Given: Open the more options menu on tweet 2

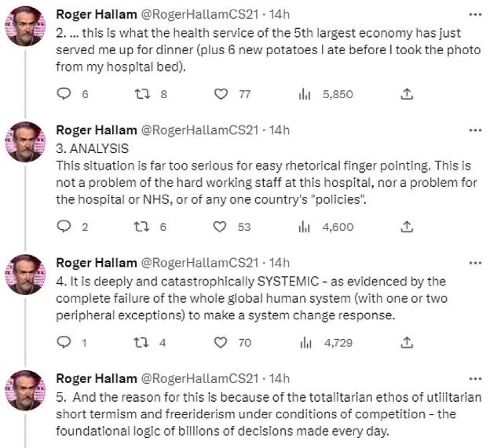Looking at the screenshot, I should coord(476,14).
